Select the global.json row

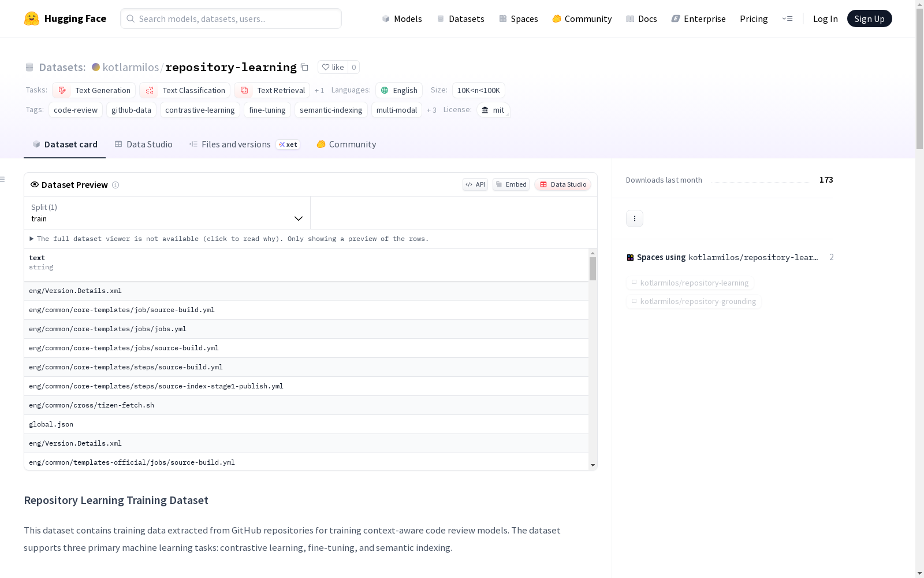(x=306, y=424)
